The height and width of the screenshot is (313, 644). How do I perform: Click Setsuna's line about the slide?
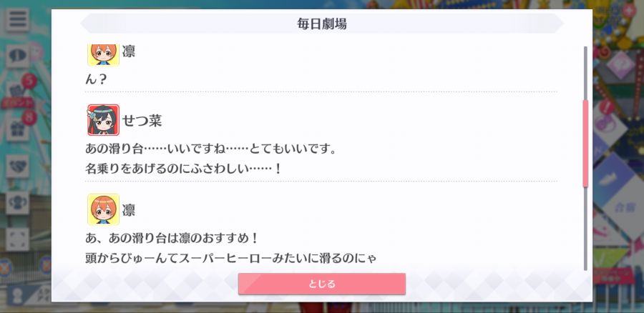pos(210,159)
